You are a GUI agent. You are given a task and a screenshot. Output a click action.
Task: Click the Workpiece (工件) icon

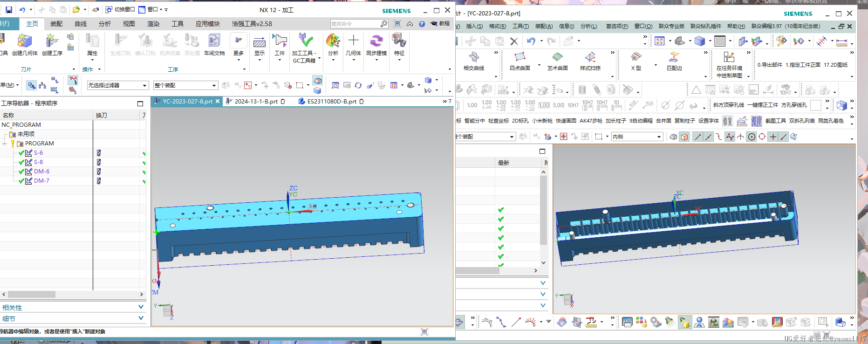280,41
